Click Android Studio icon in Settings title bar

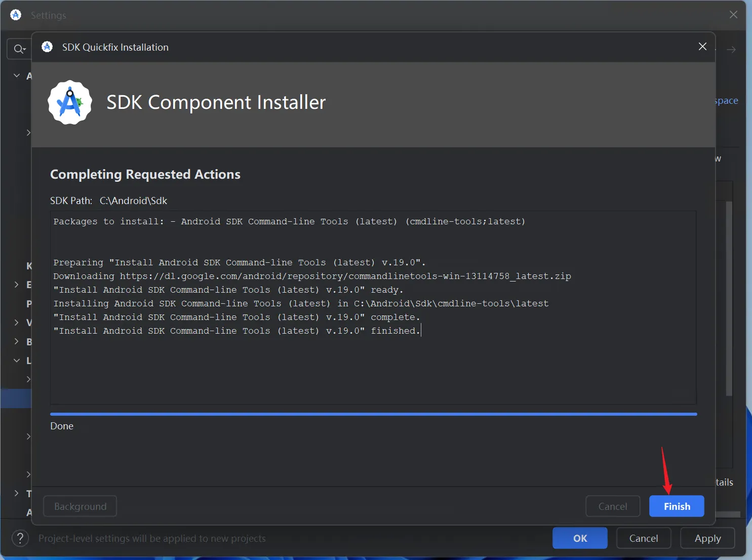(x=16, y=15)
